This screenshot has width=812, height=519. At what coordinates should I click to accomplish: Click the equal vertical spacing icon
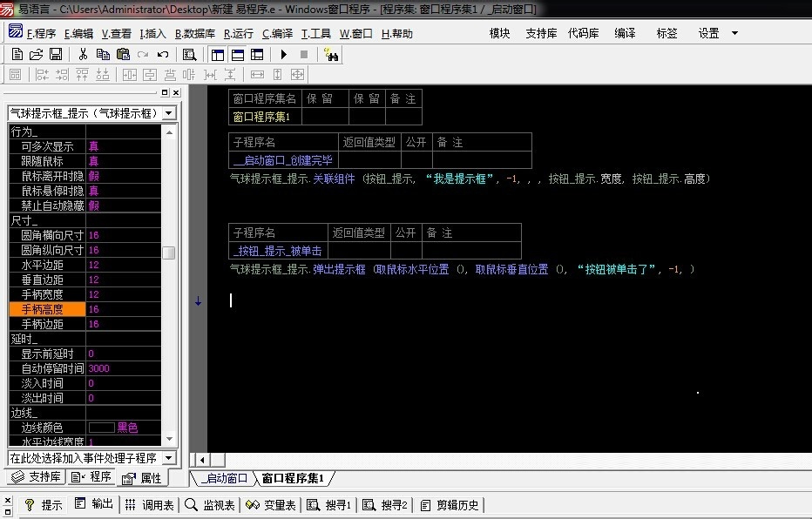pyautogui.click(x=230, y=75)
